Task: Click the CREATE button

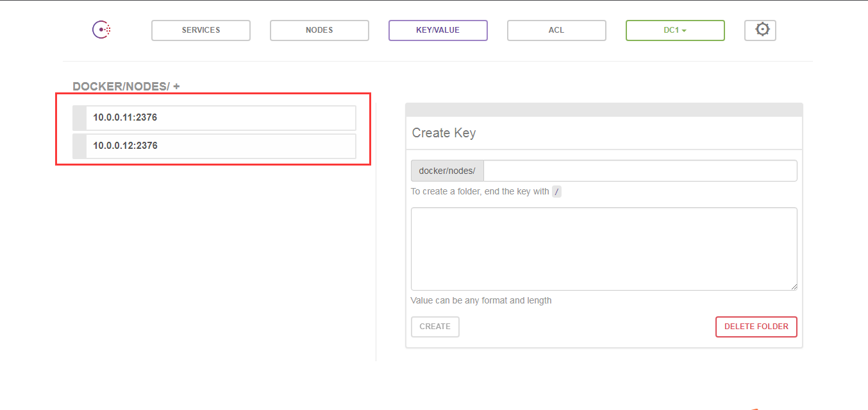Action: (435, 327)
